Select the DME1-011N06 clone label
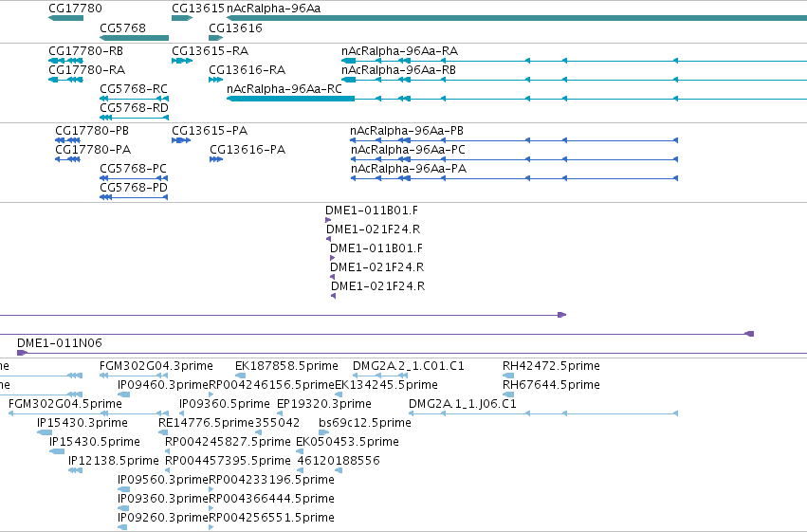The width and height of the screenshot is (807, 532). pyautogui.click(x=59, y=343)
